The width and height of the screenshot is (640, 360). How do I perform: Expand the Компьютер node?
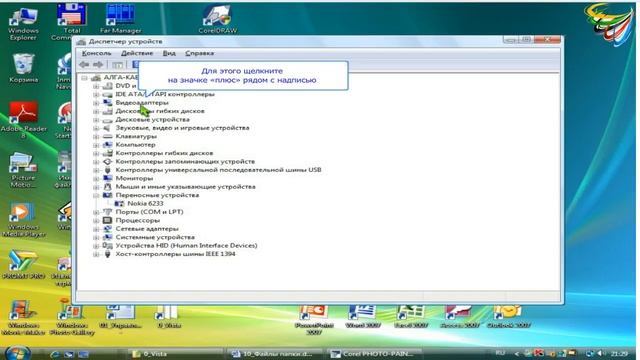click(x=96, y=145)
